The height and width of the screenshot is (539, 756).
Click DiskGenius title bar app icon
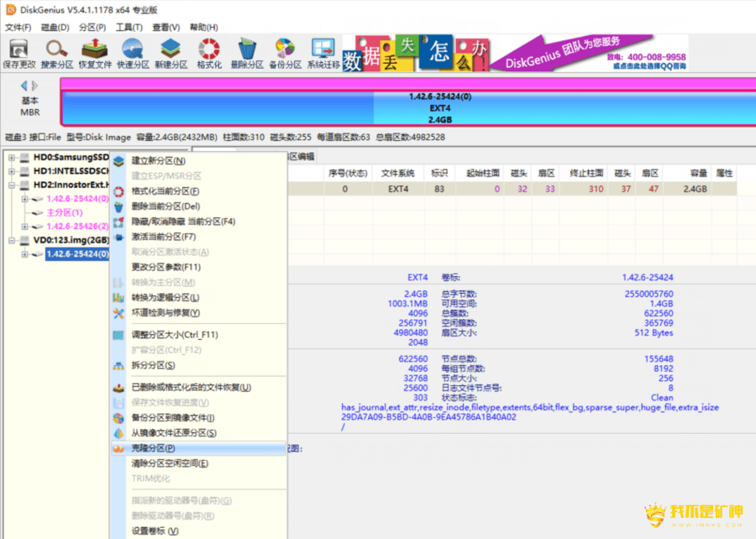tap(10, 9)
